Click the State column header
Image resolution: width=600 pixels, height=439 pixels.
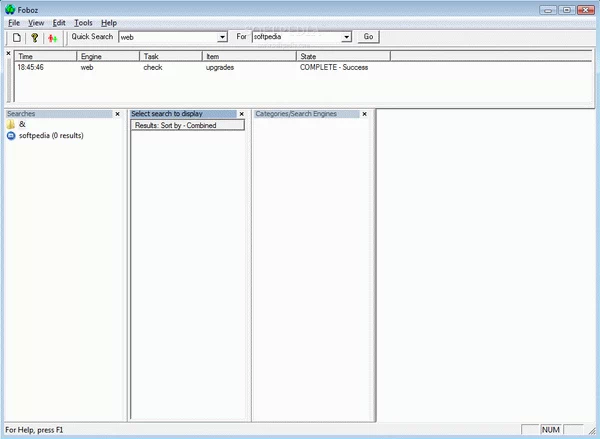tap(344, 56)
